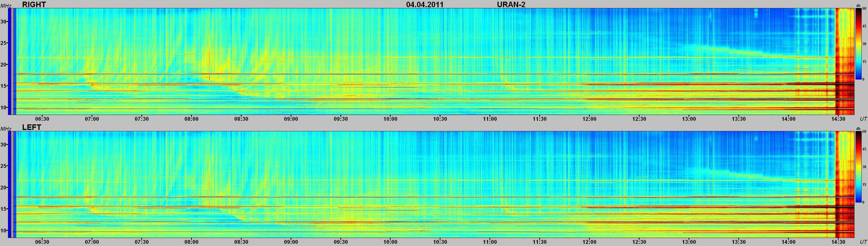
Task: Click the 09:30 time tick under RIGHT panel
Action: (341, 119)
